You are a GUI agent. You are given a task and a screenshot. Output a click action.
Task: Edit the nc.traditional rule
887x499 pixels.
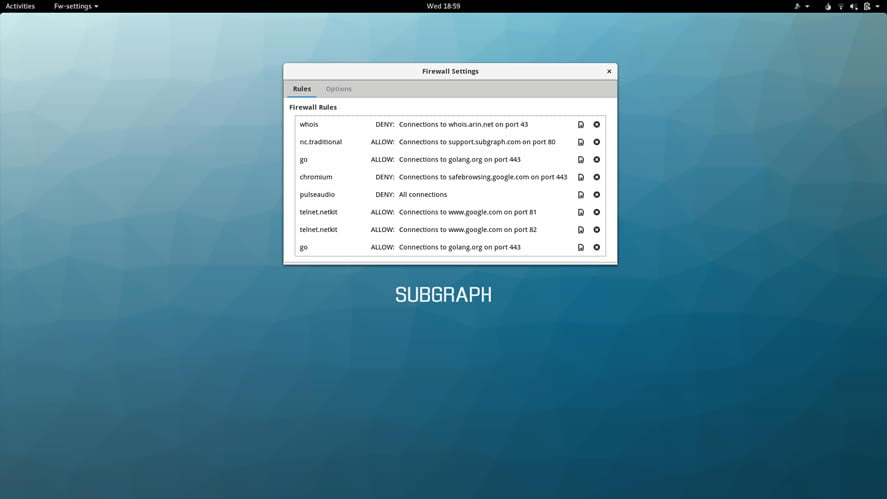tap(580, 142)
